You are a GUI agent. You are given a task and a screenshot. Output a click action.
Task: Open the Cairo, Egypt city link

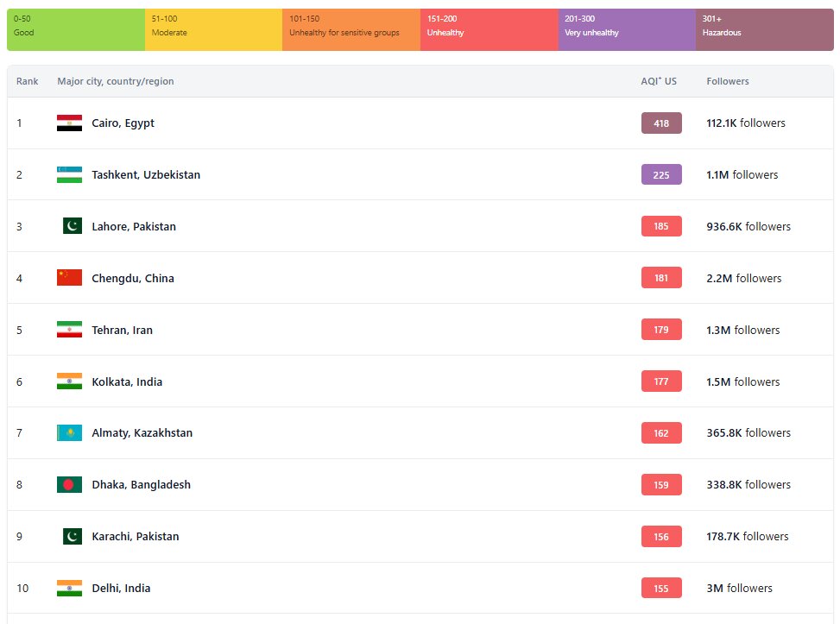tap(123, 123)
